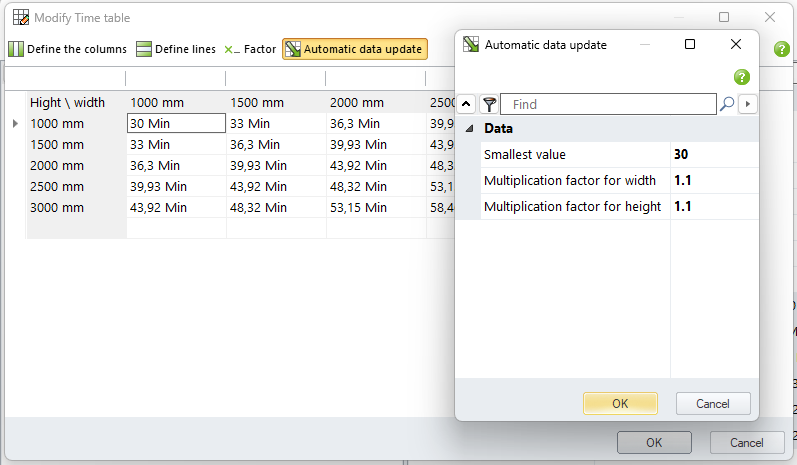Edit the Smallest value field
This screenshot has width=797, height=465.
[714, 155]
